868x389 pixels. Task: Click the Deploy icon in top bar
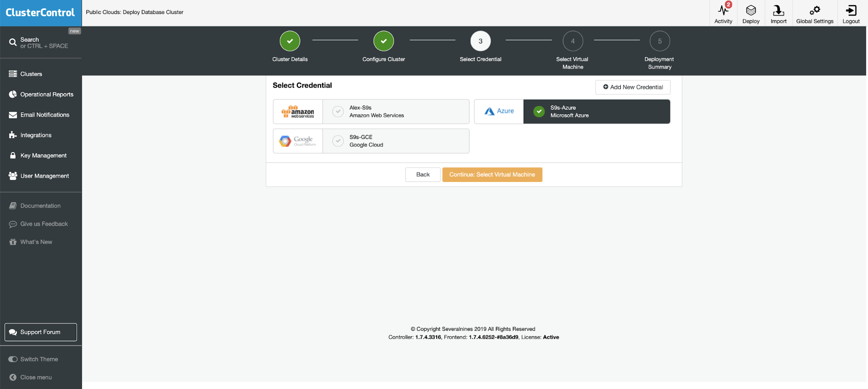(751, 10)
